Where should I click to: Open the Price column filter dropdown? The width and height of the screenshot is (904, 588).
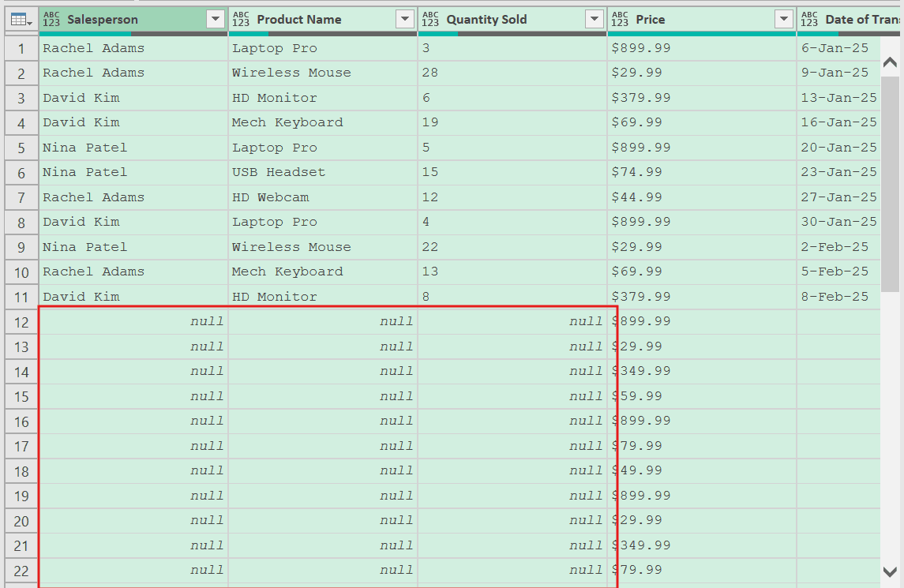[783, 19]
